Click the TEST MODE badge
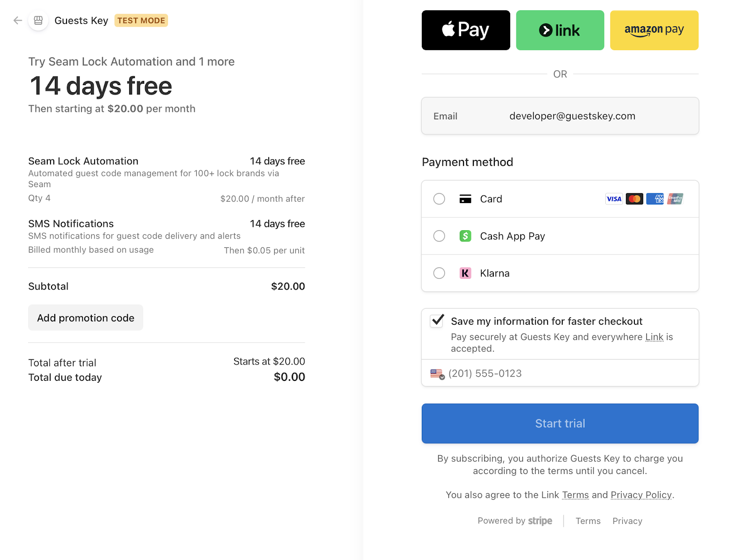The height and width of the screenshot is (560, 749). tap(141, 20)
